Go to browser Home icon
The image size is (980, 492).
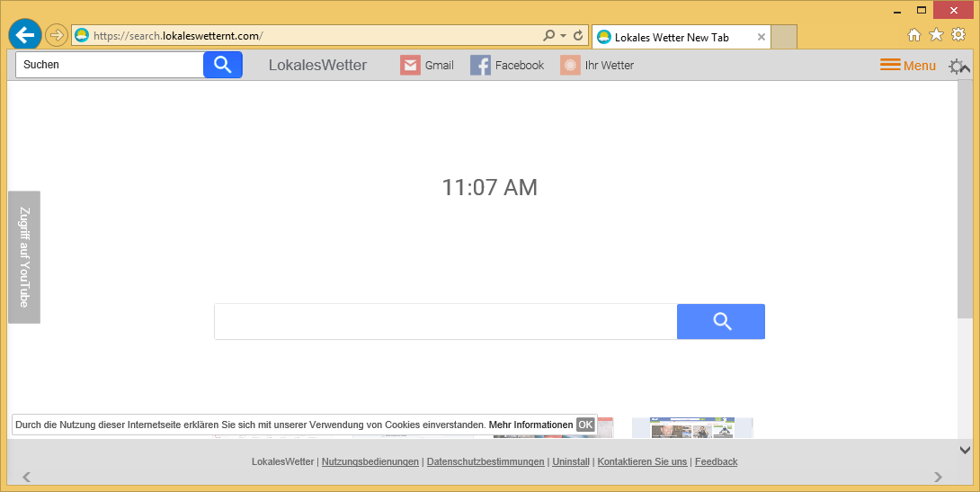[914, 35]
